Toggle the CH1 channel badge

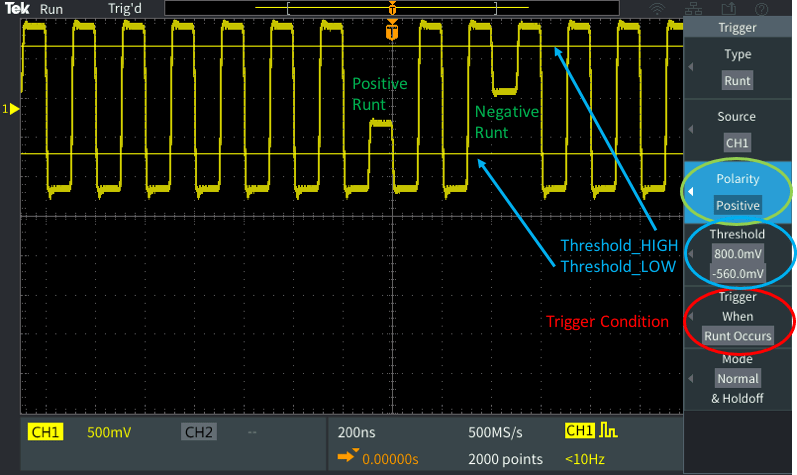(x=46, y=432)
